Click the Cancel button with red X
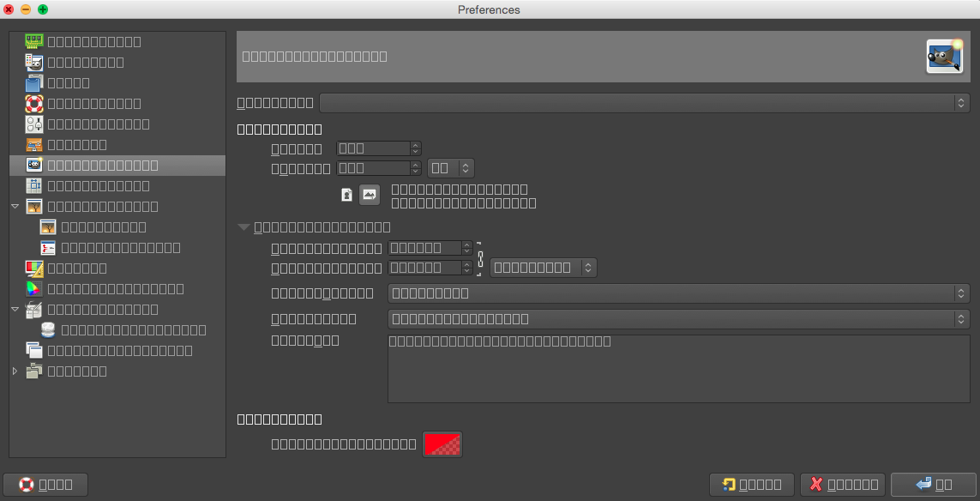 843,485
